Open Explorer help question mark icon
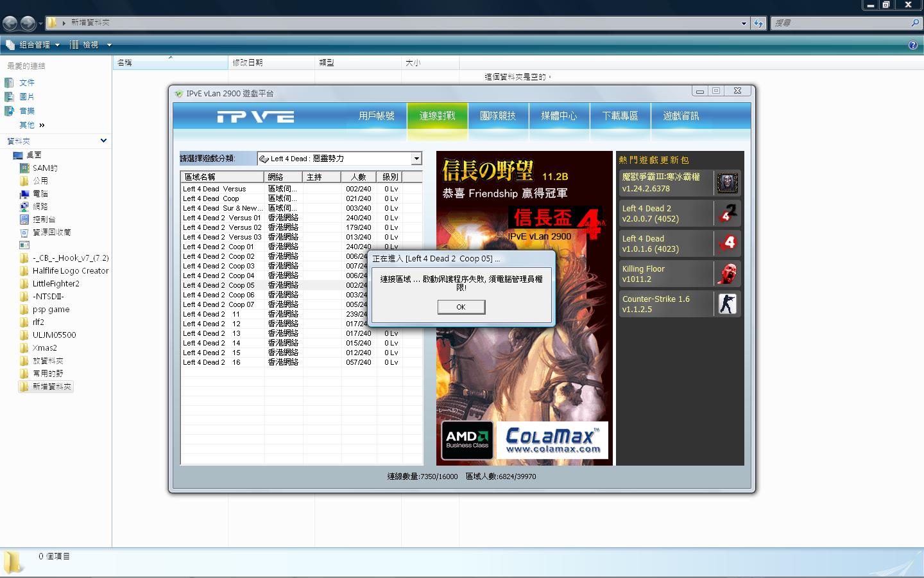The image size is (924, 578). coord(913,45)
